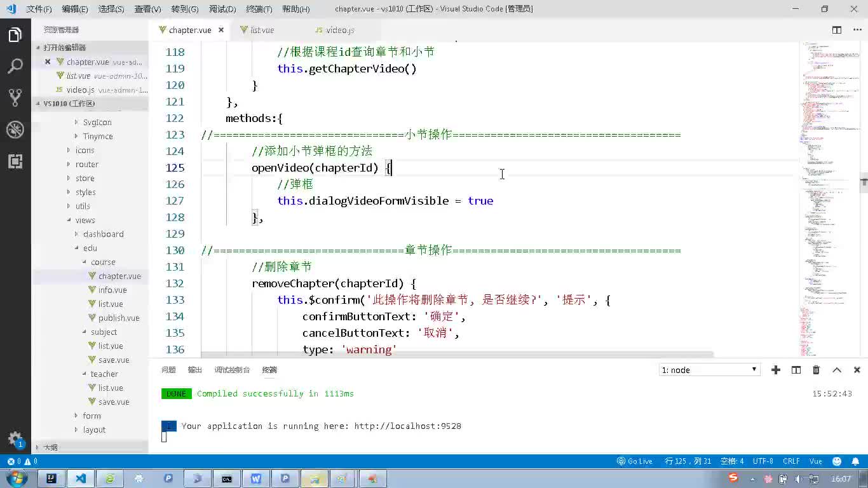Click the Sogou input method tray icon
Screen dimensions: 868x488
pos(734,477)
